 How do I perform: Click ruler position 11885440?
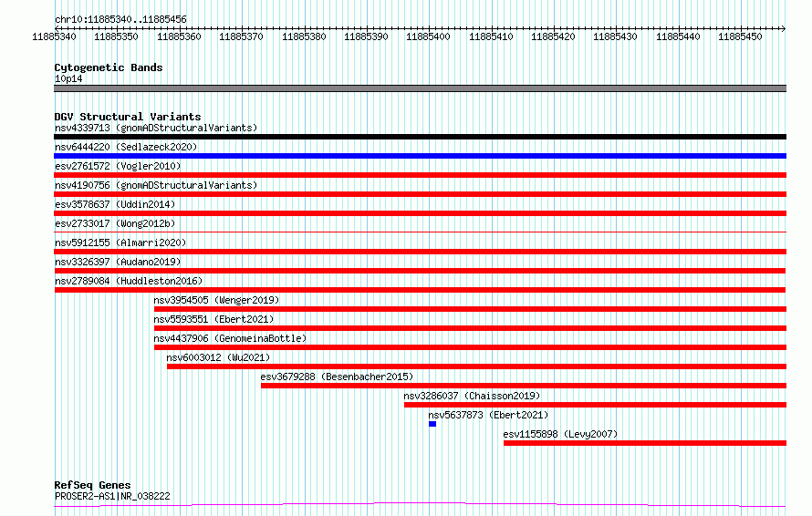pyautogui.click(x=678, y=36)
